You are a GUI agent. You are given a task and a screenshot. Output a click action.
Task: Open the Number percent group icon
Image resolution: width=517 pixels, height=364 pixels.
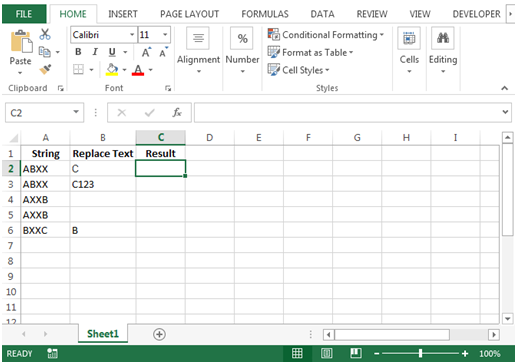tap(242, 38)
